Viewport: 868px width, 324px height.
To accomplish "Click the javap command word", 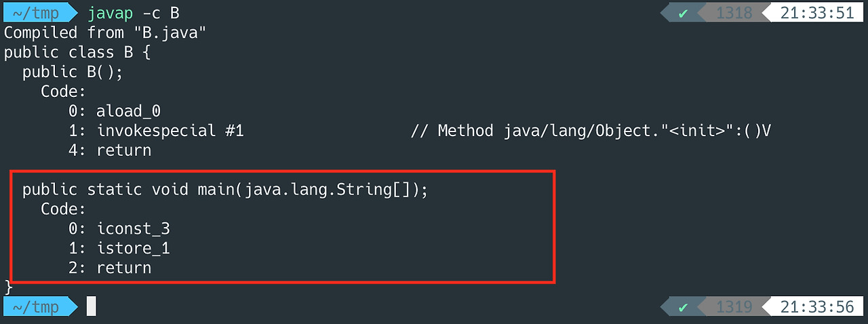I will [x=110, y=13].
